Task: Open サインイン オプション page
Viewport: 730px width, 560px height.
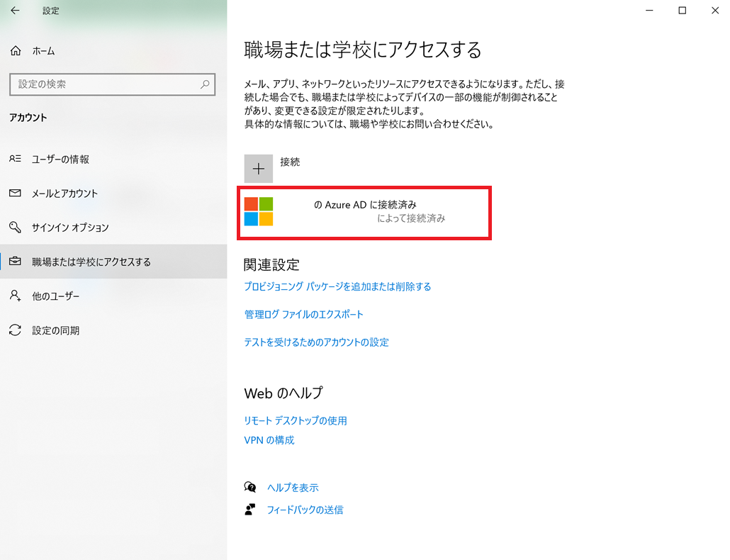Action: click(113, 227)
